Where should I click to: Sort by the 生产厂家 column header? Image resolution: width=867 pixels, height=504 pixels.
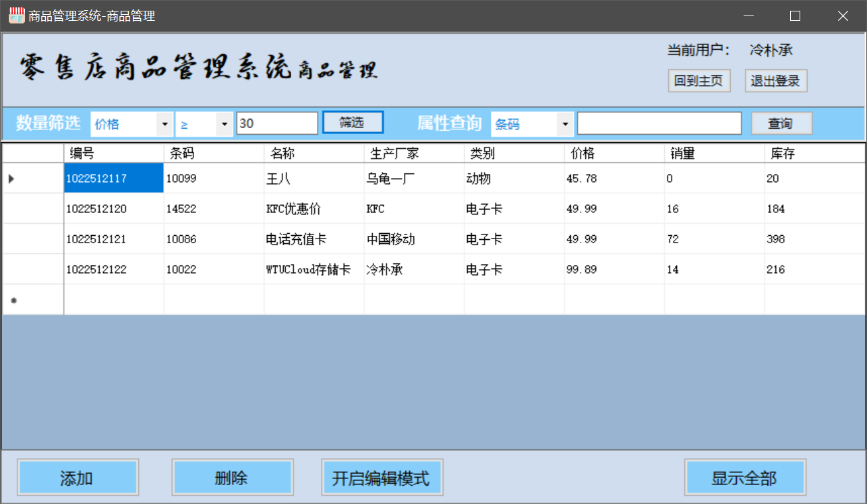tap(415, 154)
